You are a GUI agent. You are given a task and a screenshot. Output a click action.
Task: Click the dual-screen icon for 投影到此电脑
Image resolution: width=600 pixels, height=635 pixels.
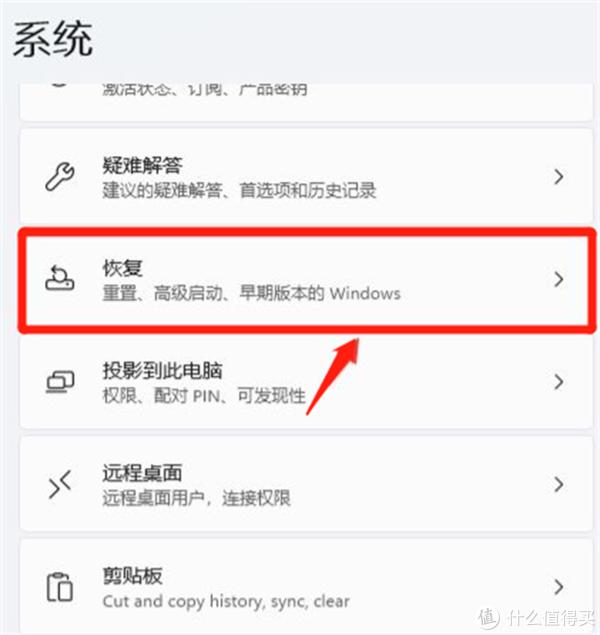60,382
